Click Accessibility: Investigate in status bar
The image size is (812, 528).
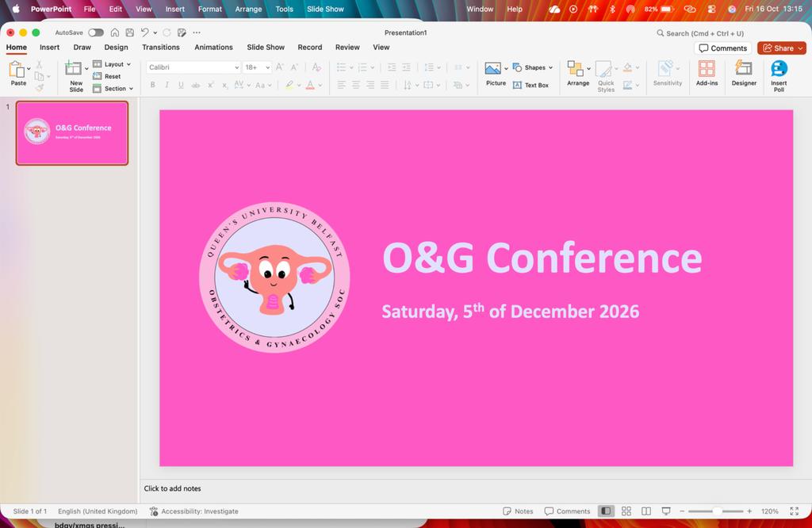pos(194,511)
